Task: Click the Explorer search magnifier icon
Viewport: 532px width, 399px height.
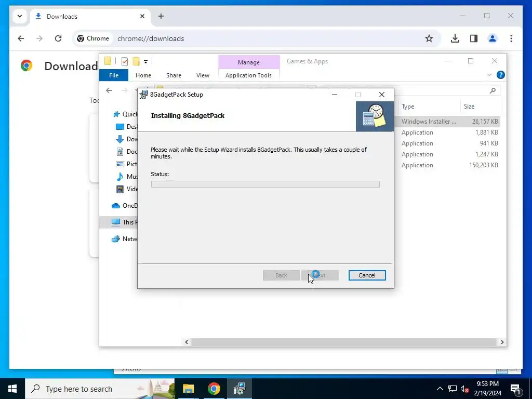Action: click(493, 90)
